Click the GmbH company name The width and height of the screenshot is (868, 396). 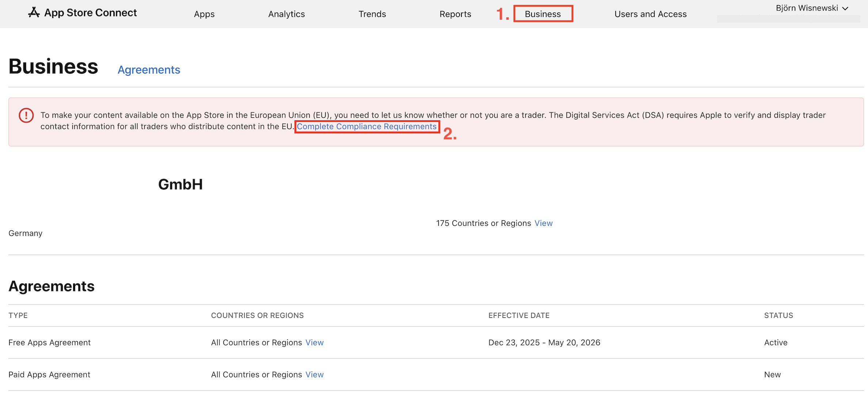180,184
